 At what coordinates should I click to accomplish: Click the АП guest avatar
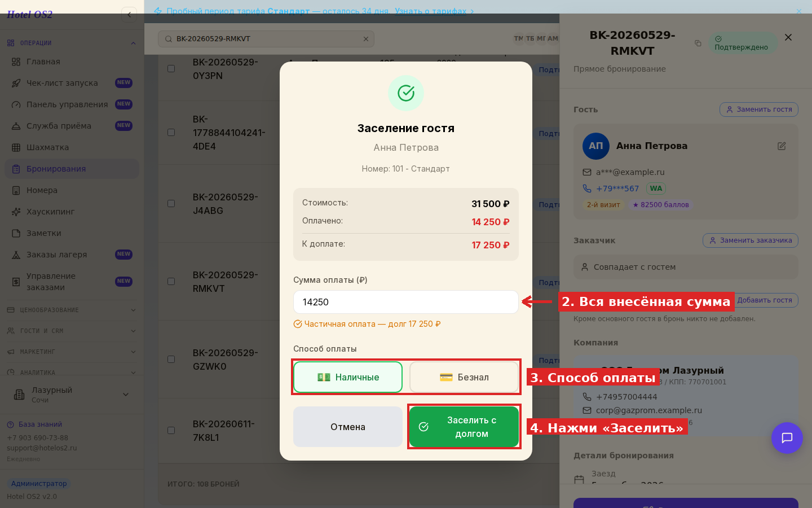[596, 146]
